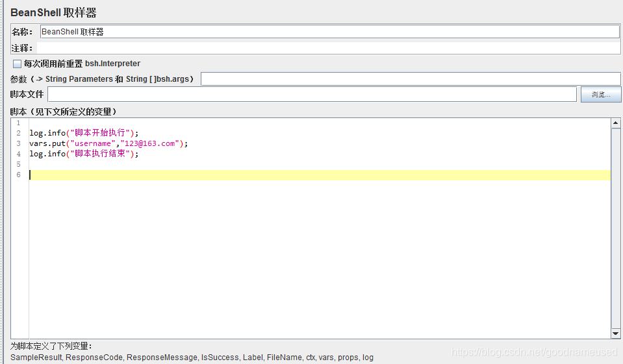Enable the reset bsh.Interpreter checkbox
Screen dimensions: 623x364
(x=17, y=64)
